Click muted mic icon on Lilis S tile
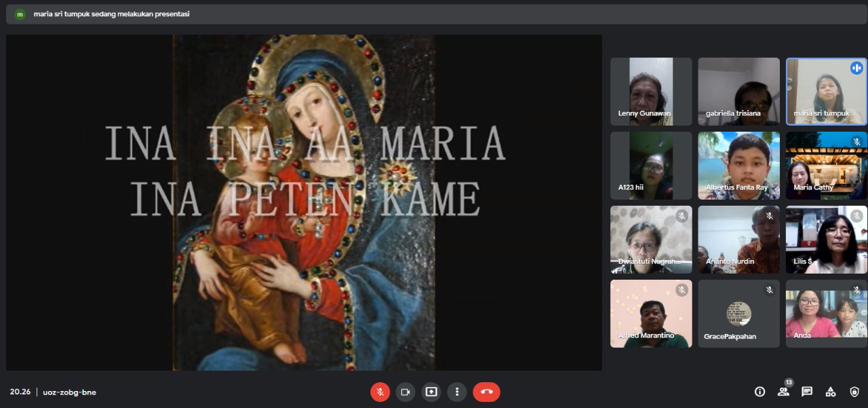 click(856, 216)
